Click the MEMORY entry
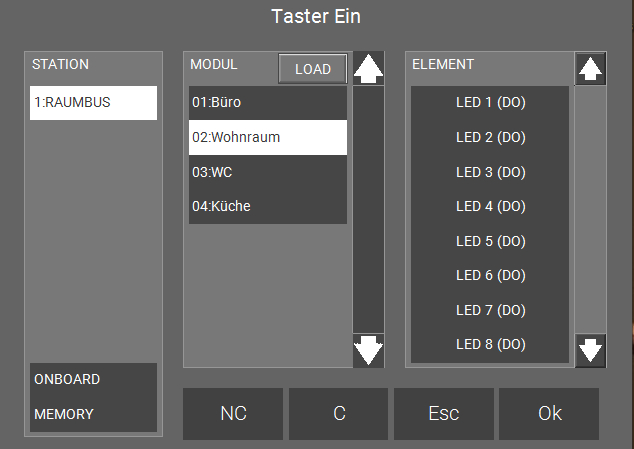 click(x=93, y=414)
